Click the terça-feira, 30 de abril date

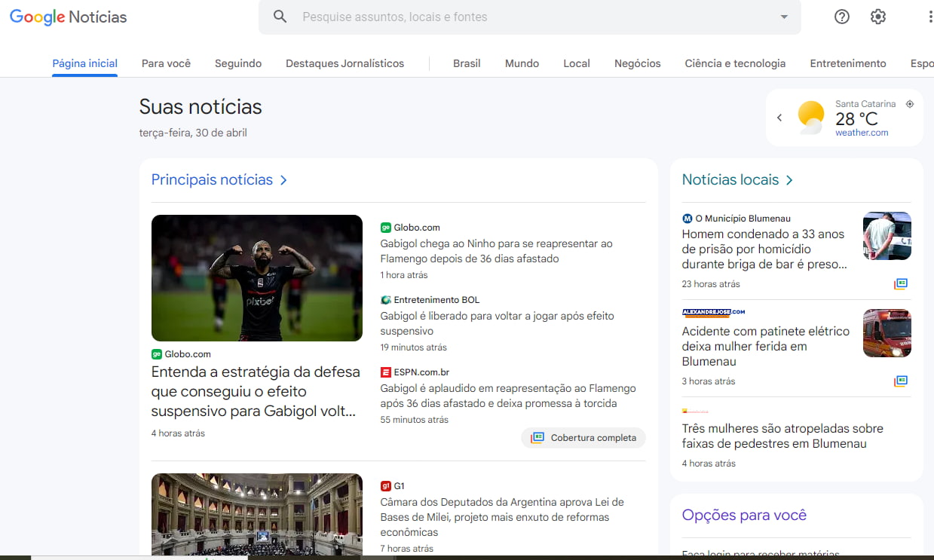(x=193, y=133)
